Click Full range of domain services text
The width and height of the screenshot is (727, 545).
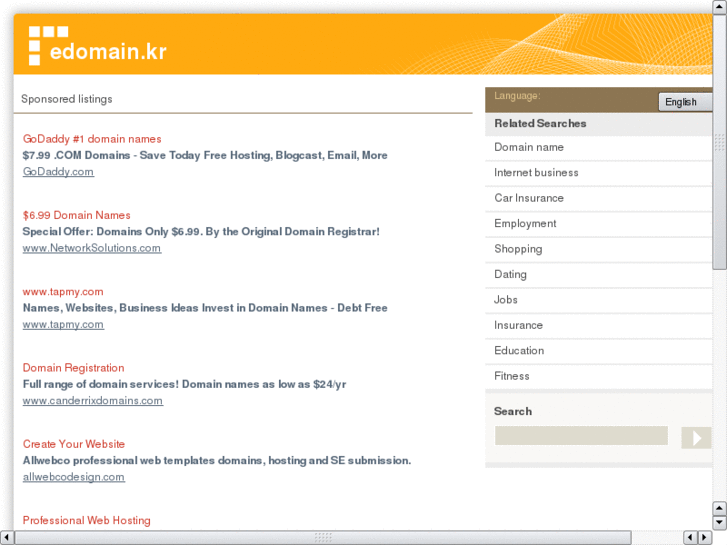[185, 384]
